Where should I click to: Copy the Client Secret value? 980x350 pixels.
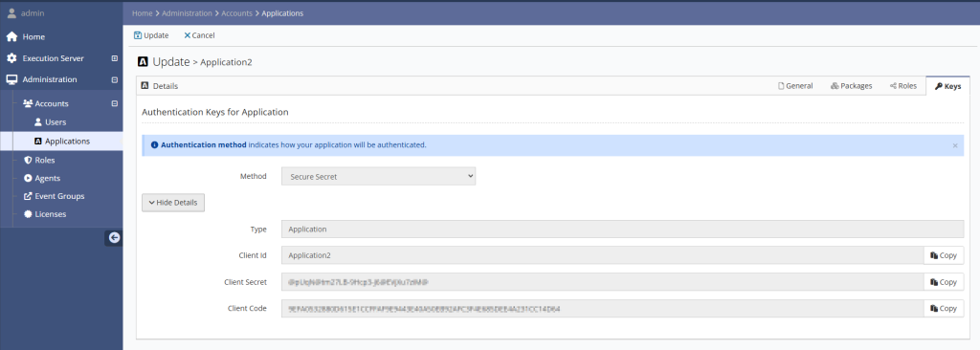click(x=944, y=282)
